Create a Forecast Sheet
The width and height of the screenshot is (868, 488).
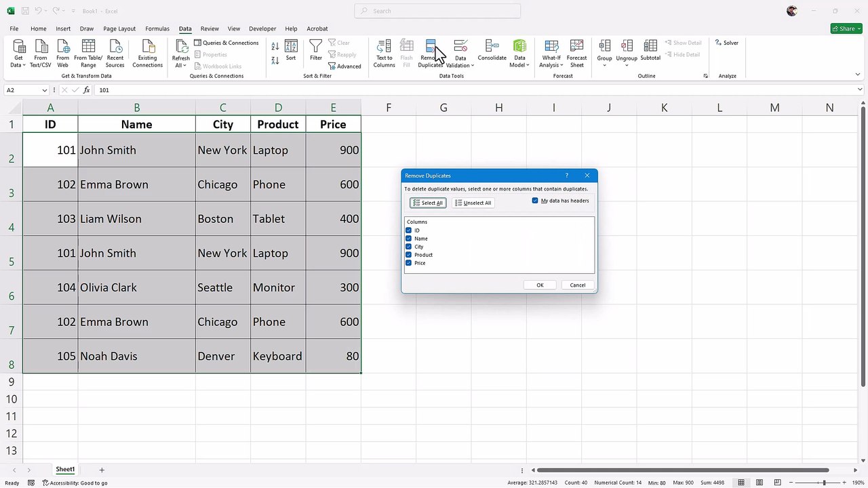(577, 53)
